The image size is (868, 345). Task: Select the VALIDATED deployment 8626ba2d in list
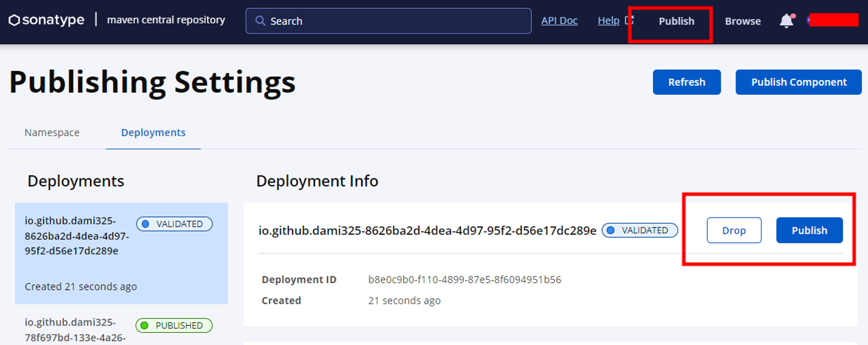(122, 253)
